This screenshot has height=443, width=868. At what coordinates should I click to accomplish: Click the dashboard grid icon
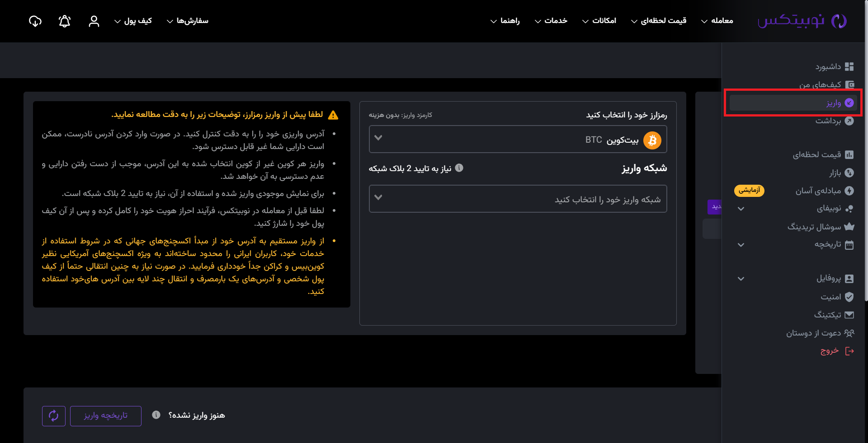pos(849,66)
